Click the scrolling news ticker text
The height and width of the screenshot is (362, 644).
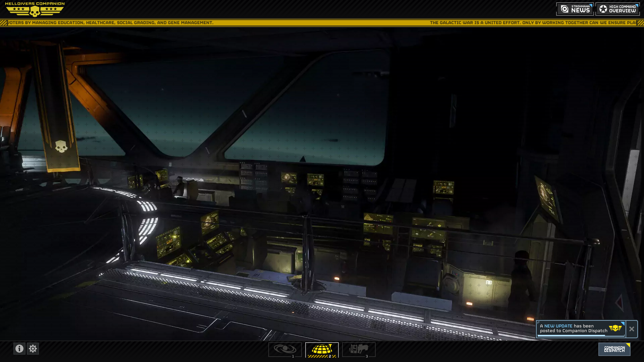coord(322,23)
